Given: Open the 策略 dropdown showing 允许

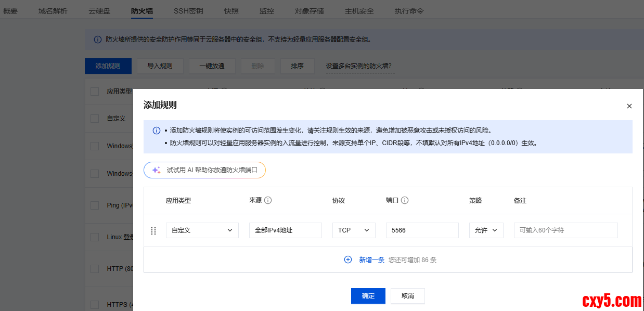Looking at the screenshot, I should pos(486,230).
